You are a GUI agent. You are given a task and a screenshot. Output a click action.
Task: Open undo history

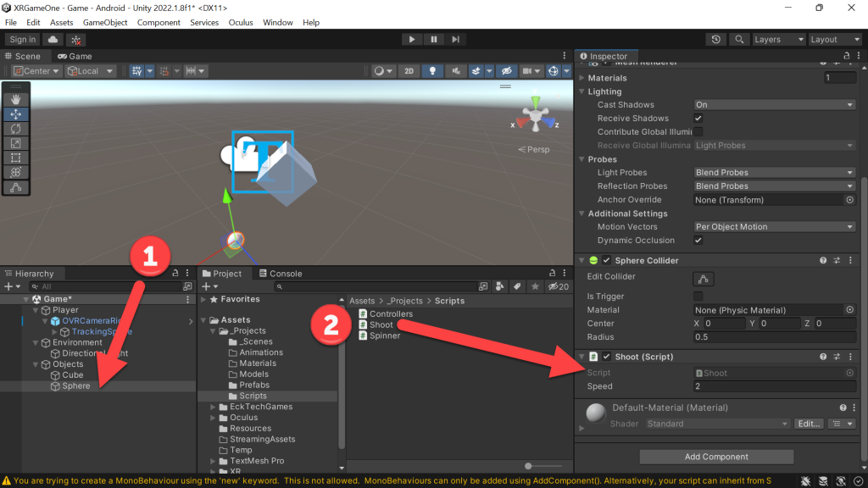click(x=715, y=39)
